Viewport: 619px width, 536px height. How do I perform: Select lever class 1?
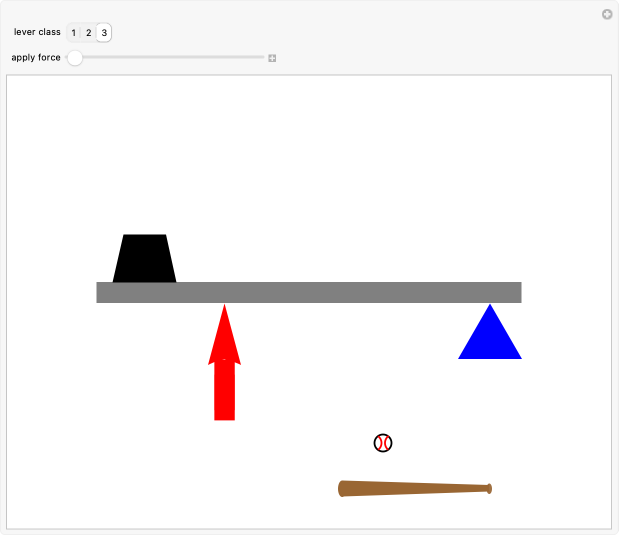pos(73,33)
